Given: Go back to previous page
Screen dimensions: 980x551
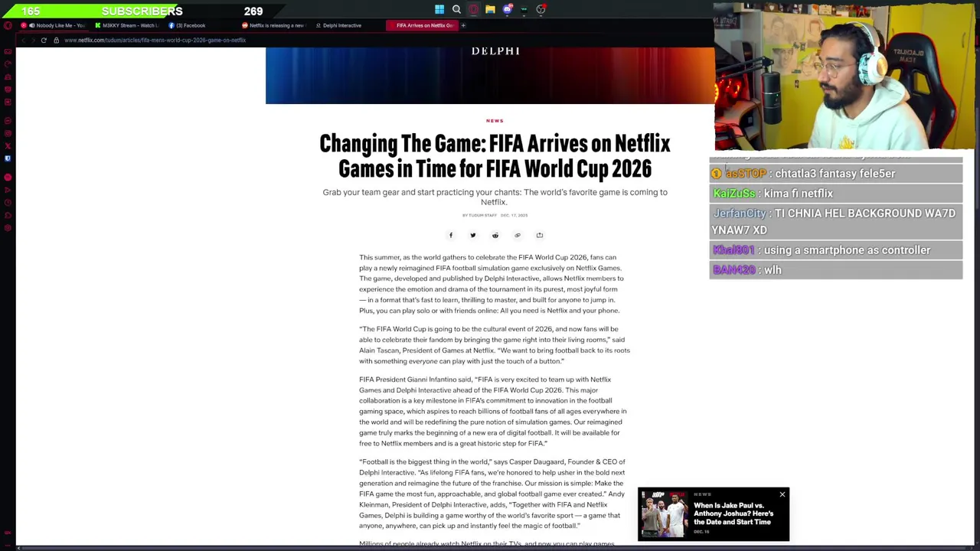Looking at the screenshot, I should pos(23,40).
